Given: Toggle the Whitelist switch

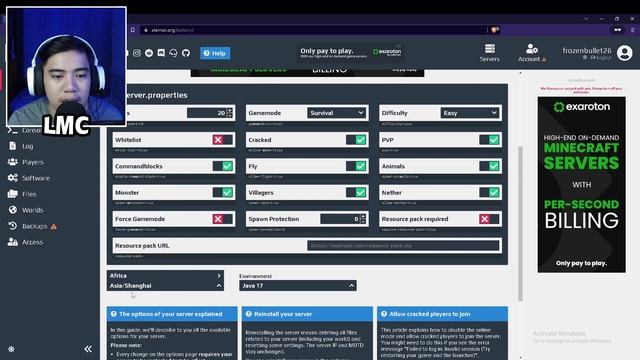Looking at the screenshot, I should click(x=222, y=140).
